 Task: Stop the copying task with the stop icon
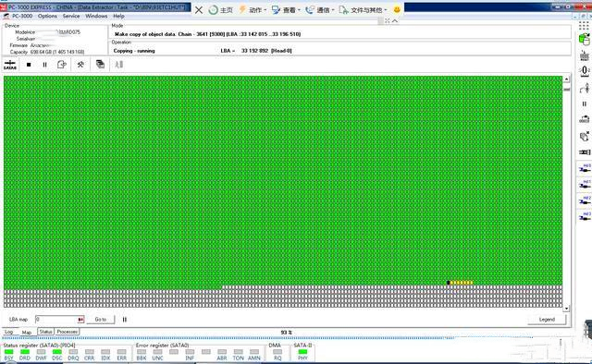(x=29, y=65)
